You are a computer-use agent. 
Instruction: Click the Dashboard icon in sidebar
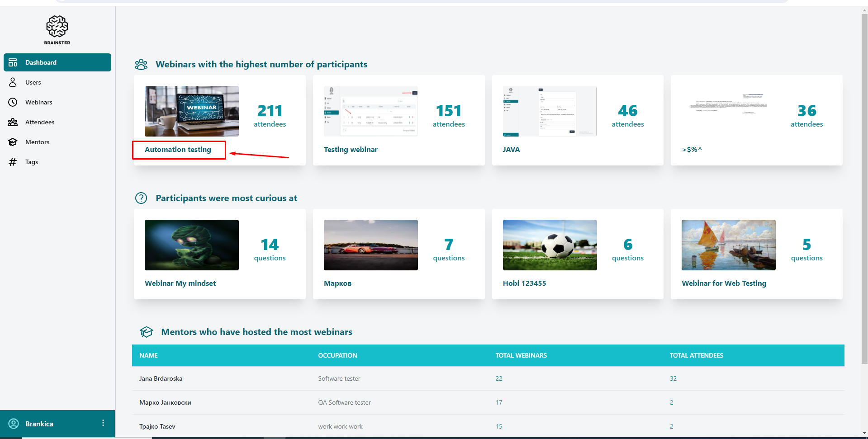[13, 62]
